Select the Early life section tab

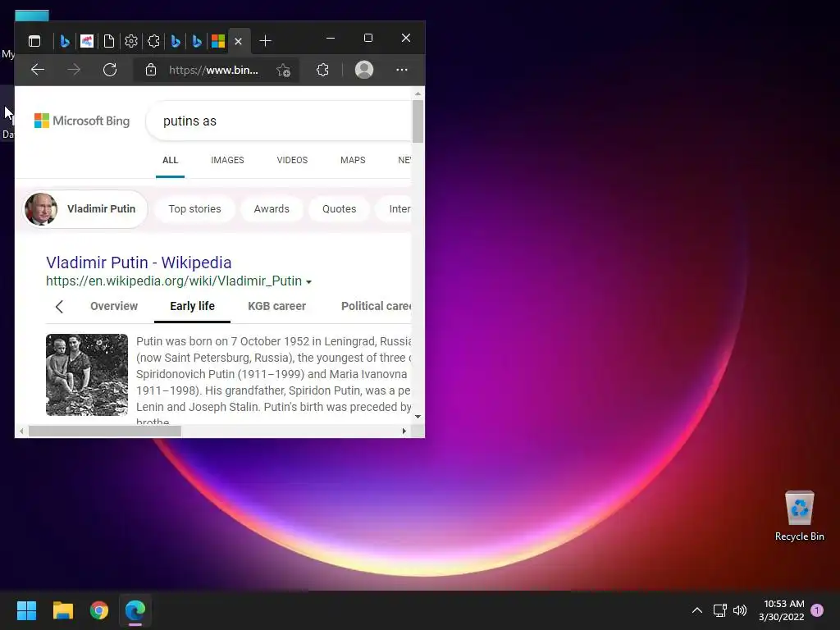[192, 306]
